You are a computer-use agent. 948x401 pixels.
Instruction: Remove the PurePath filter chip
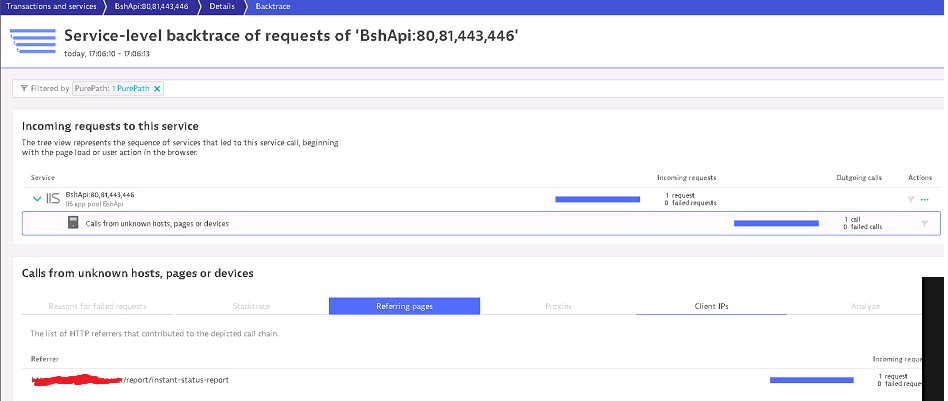[157, 89]
